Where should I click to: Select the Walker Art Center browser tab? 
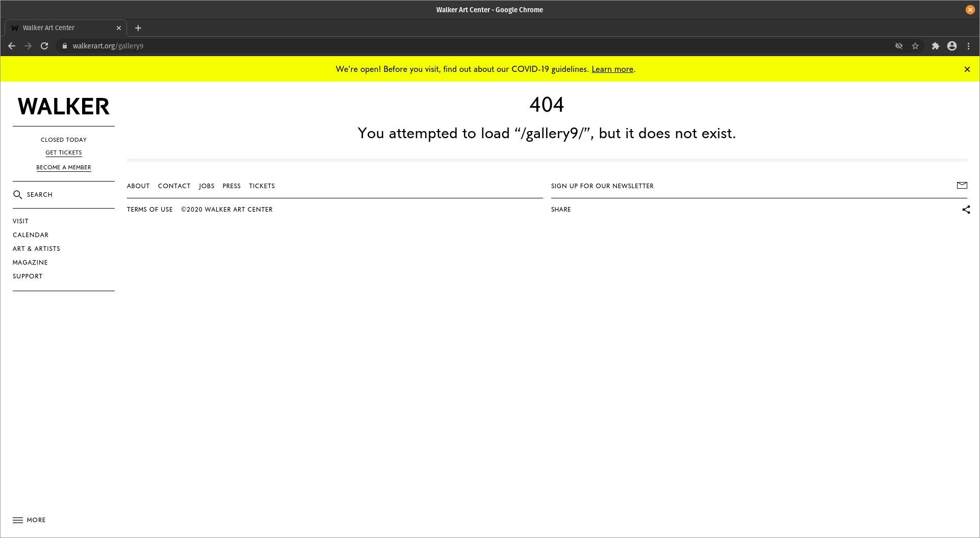pyautogui.click(x=66, y=28)
